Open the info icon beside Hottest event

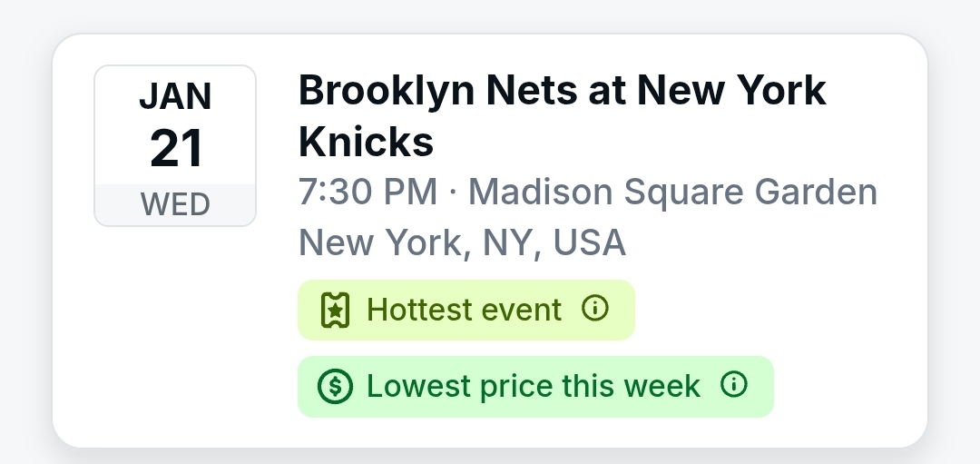click(594, 310)
